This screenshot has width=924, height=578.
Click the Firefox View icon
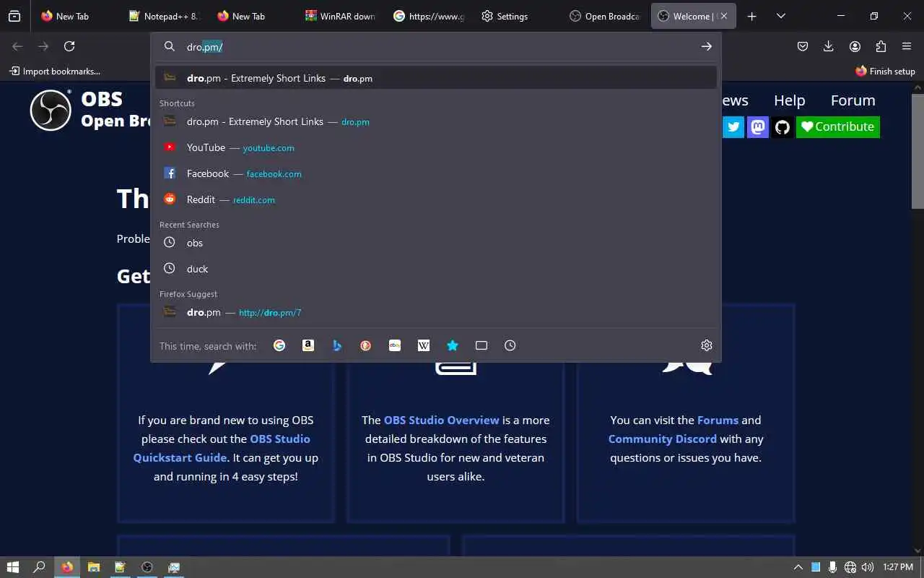coord(14,16)
